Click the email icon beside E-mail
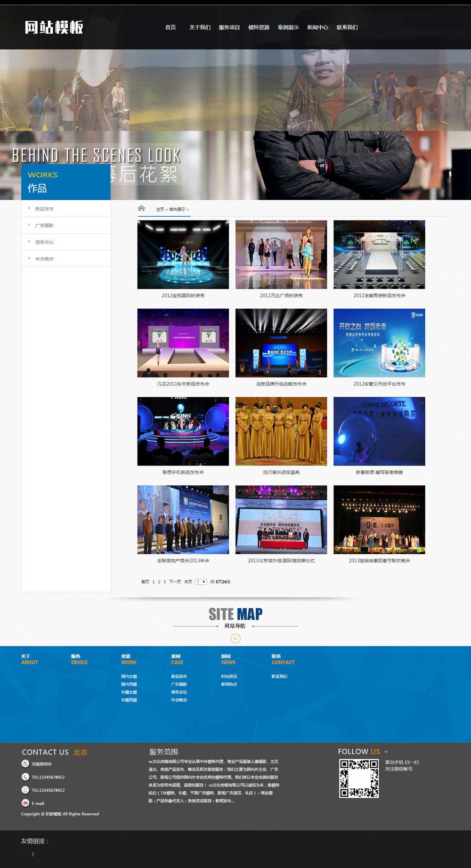This screenshot has height=868, width=471. 25,803
